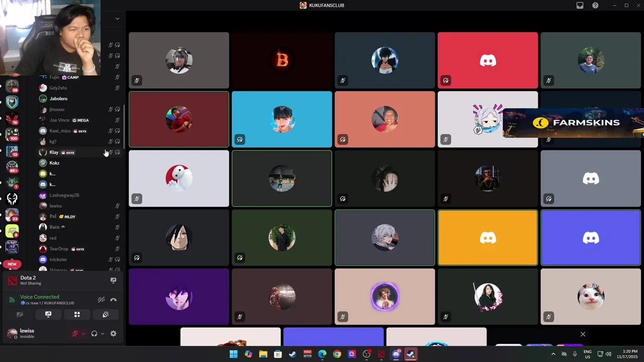Open server icon with 16 badge
The image size is (644, 362).
(x=12, y=118)
